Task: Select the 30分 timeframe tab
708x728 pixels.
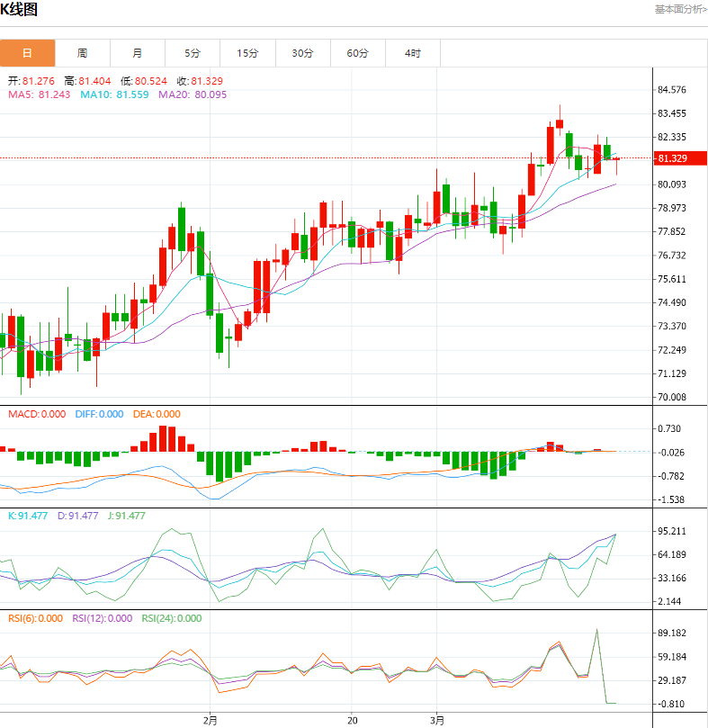Action: (302, 53)
